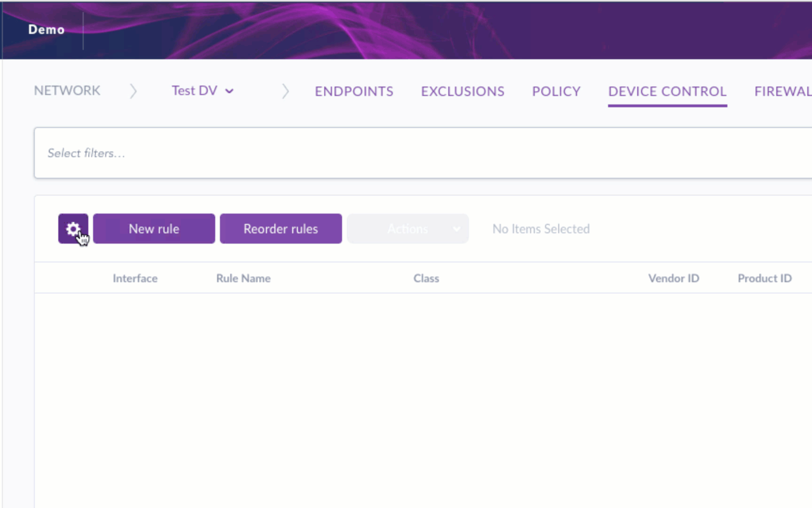Click the breadcrumb chevron after Test DV
The width and height of the screenshot is (812, 508).
[286, 91]
